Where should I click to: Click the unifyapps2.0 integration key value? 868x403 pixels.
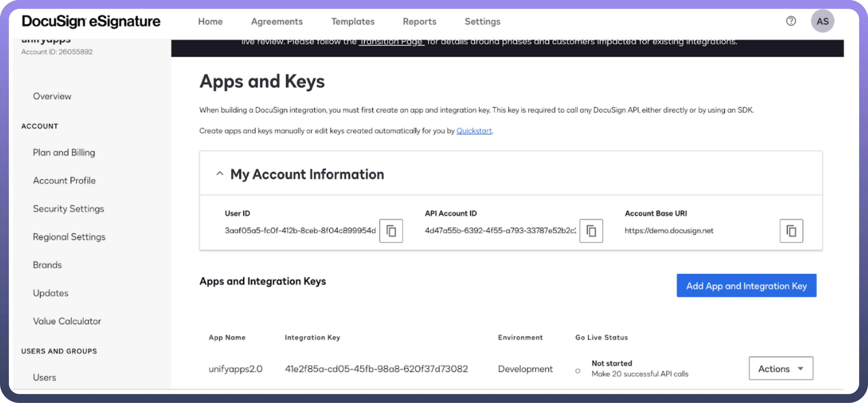376,369
